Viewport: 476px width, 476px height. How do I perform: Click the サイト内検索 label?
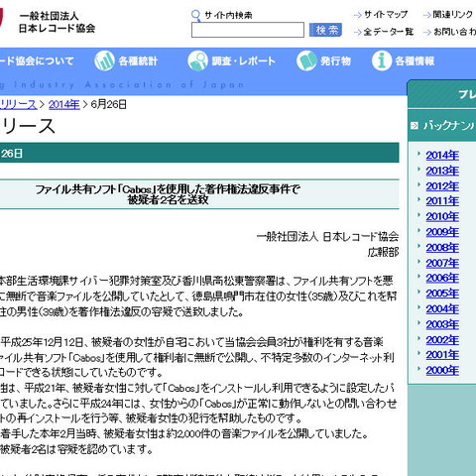pyautogui.click(x=228, y=15)
